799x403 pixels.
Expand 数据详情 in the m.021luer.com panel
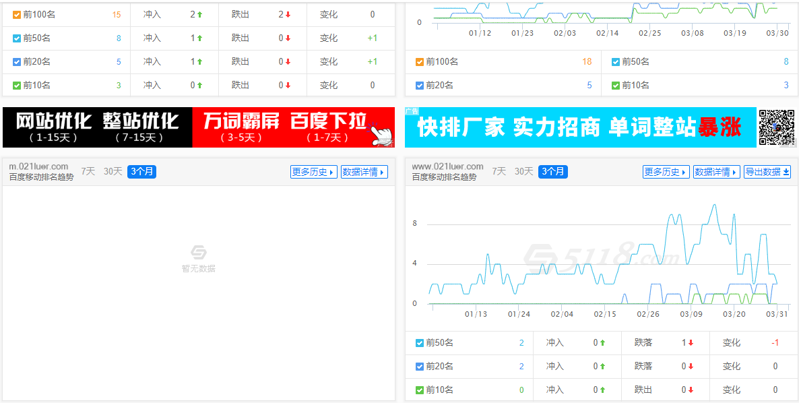click(x=364, y=172)
